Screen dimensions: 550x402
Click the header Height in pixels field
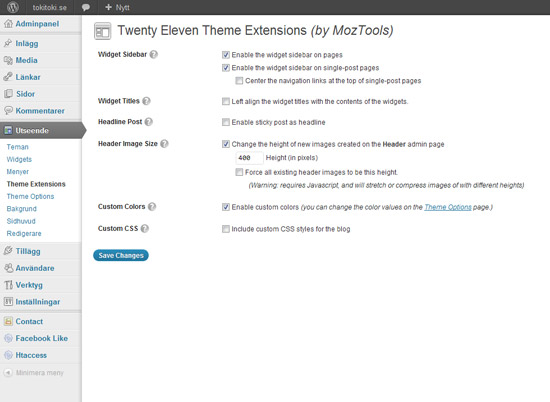(249, 158)
